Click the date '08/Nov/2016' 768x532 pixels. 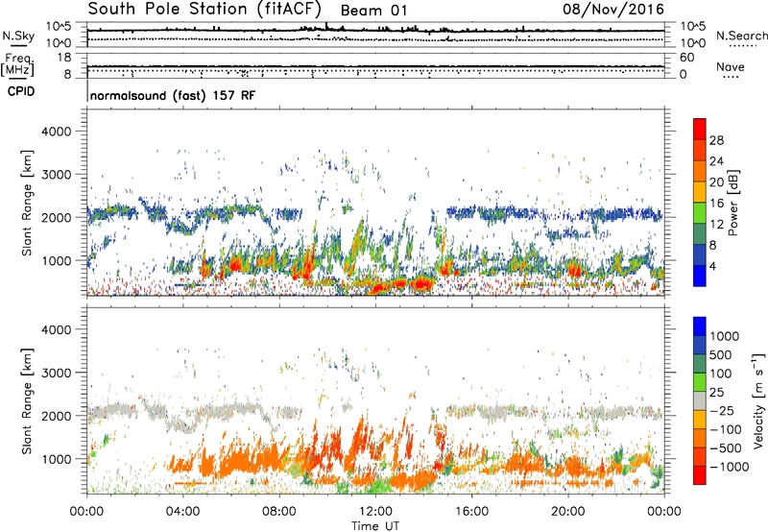click(x=613, y=9)
